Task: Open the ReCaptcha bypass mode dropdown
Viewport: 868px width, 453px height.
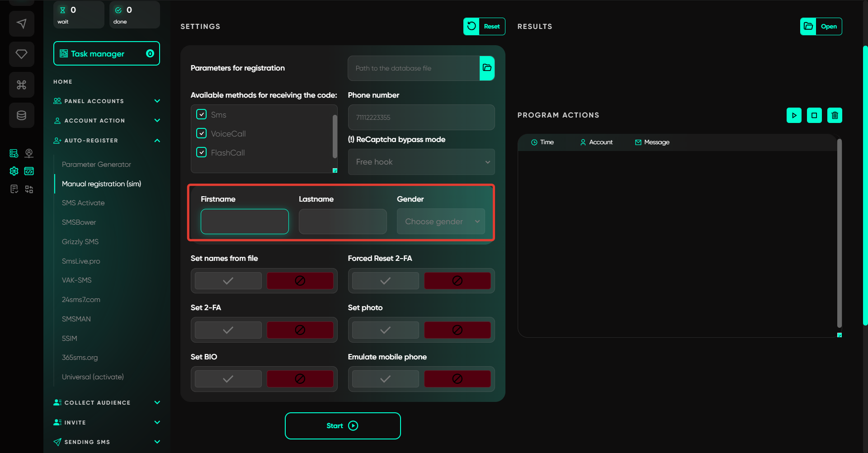Action: (x=421, y=162)
